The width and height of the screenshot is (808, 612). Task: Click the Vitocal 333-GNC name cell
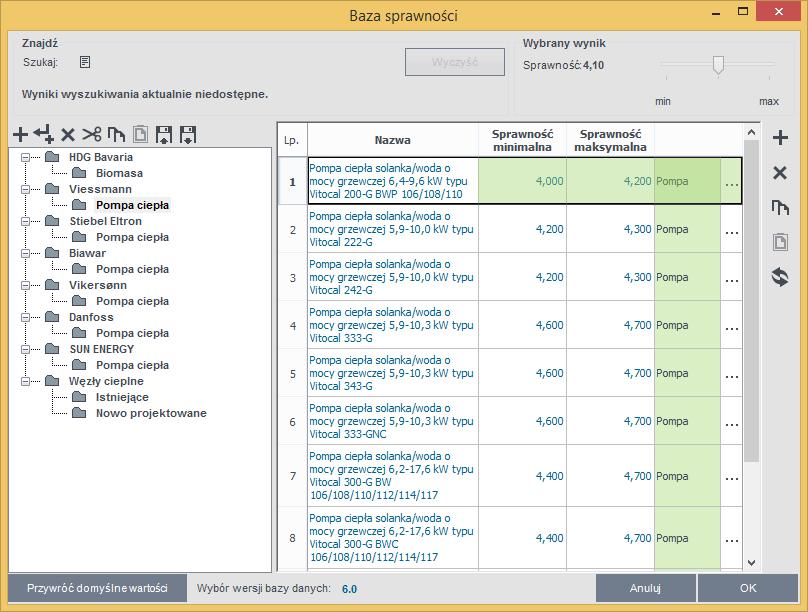[x=393, y=421]
